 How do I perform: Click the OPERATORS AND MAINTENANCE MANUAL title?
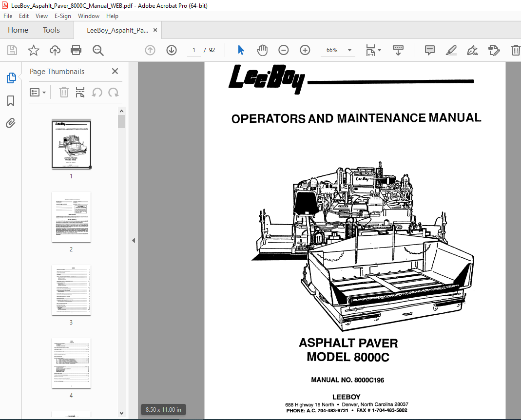[x=356, y=118]
